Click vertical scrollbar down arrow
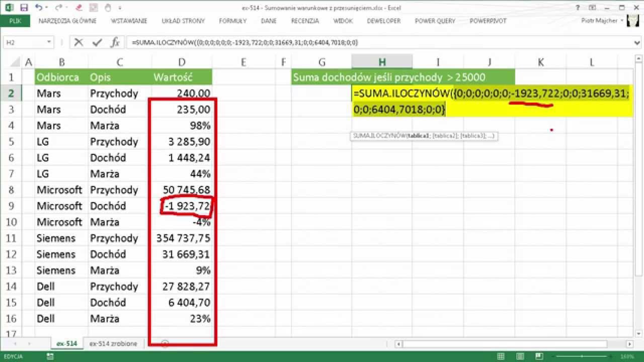 (x=639, y=335)
